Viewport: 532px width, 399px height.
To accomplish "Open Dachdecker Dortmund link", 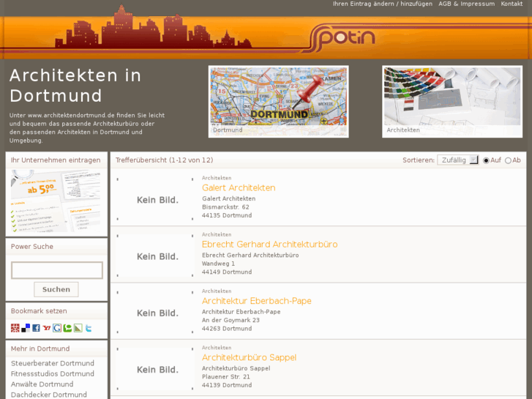I will click(49, 395).
